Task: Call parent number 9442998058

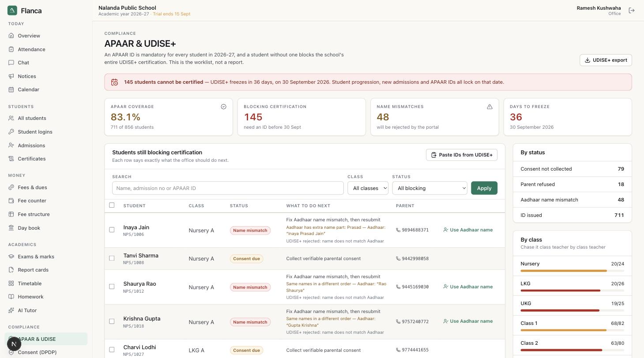Action: [x=412, y=259]
